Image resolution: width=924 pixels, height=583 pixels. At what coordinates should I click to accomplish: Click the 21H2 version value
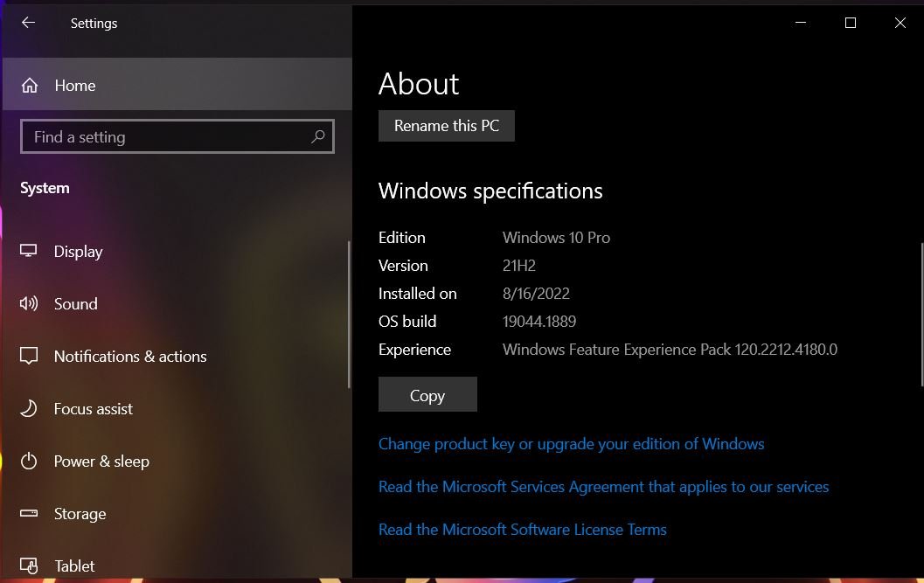coord(518,265)
